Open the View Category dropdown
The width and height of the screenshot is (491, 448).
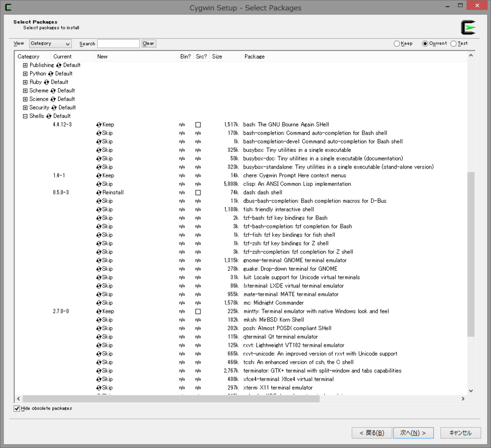click(50, 44)
